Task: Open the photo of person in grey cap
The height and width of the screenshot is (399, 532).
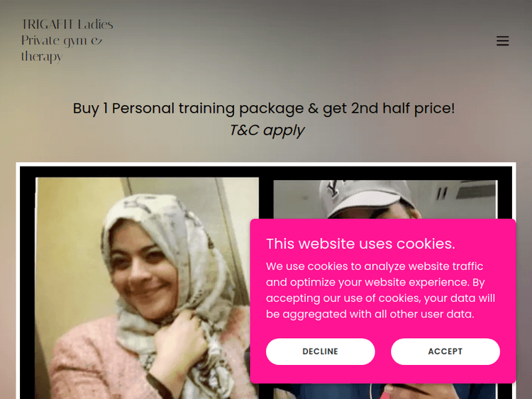Action: click(385, 199)
